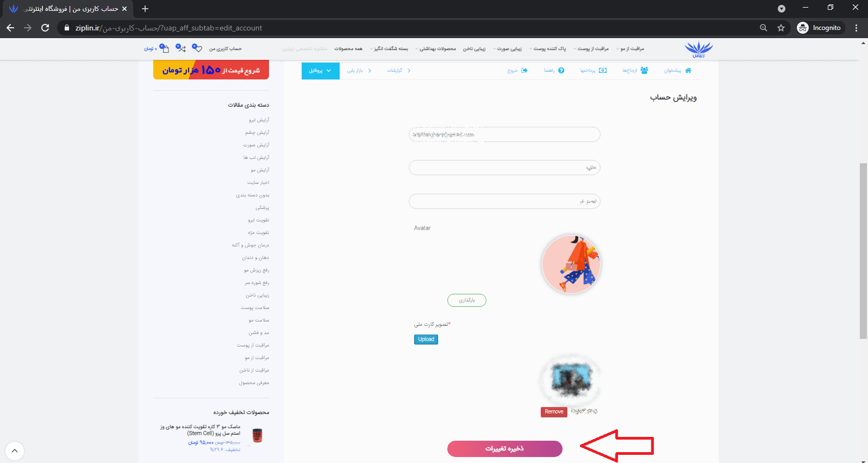This screenshot has width=868, height=463.
Task: Open زیبایی ناخن menu item
Action: coord(474,49)
